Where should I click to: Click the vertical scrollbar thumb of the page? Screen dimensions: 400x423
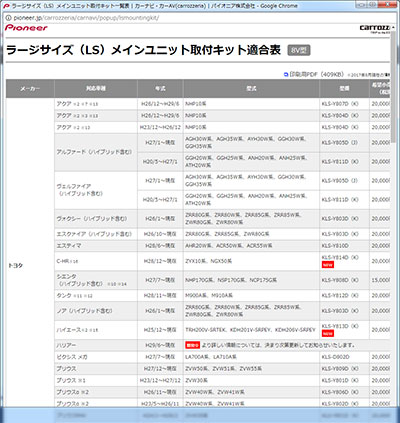(395, 87)
